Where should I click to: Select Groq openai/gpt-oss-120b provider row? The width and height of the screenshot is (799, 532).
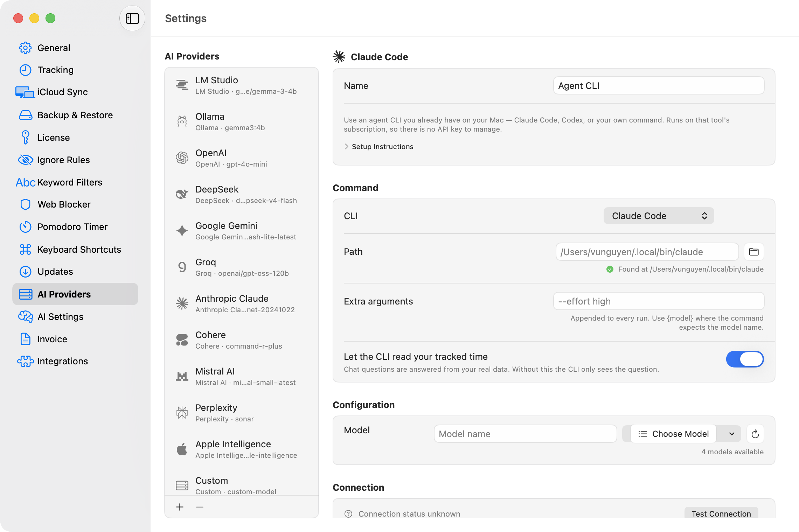[x=242, y=267]
